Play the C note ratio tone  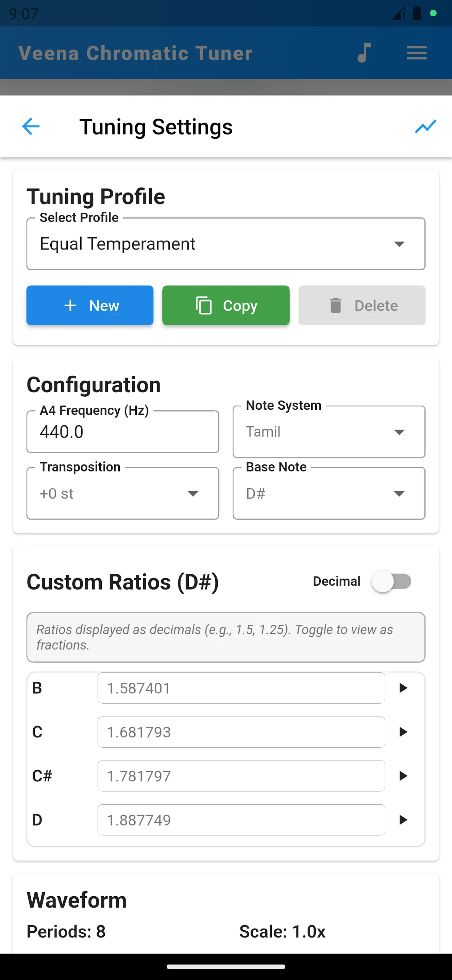403,732
